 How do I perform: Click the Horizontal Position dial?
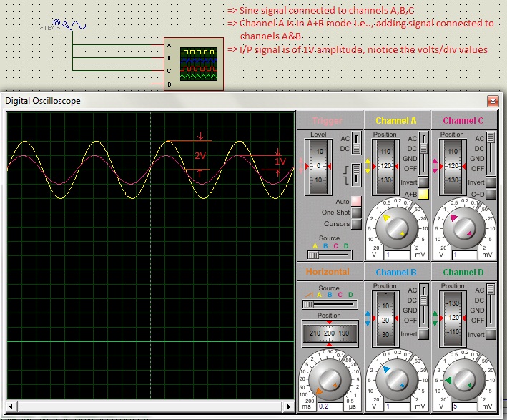[x=329, y=333]
